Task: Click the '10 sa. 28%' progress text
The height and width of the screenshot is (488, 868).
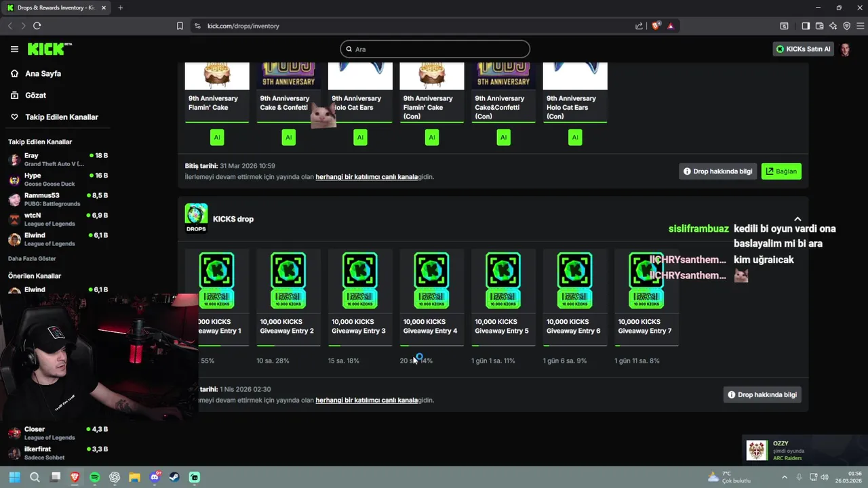Action: (x=273, y=361)
